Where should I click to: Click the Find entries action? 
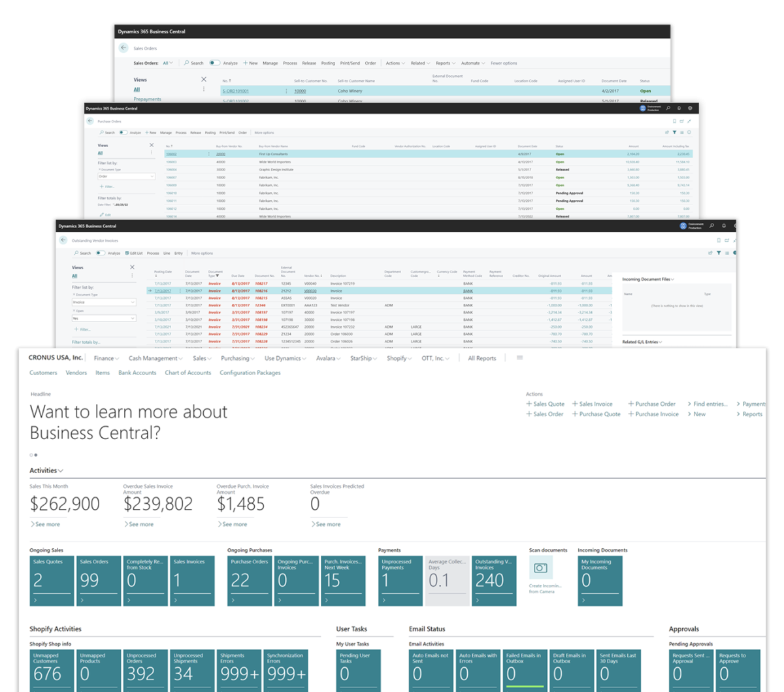[708, 404]
